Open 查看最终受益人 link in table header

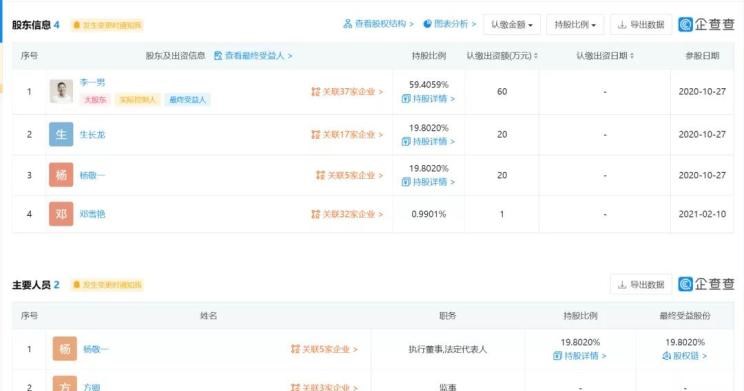(x=253, y=56)
